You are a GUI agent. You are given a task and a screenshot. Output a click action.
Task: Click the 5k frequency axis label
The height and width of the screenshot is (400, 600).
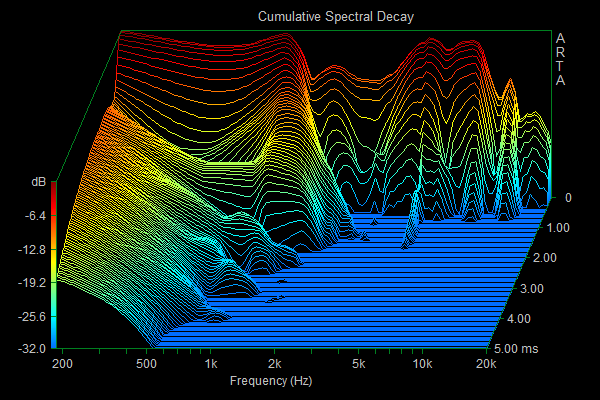[x=358, y=364]
